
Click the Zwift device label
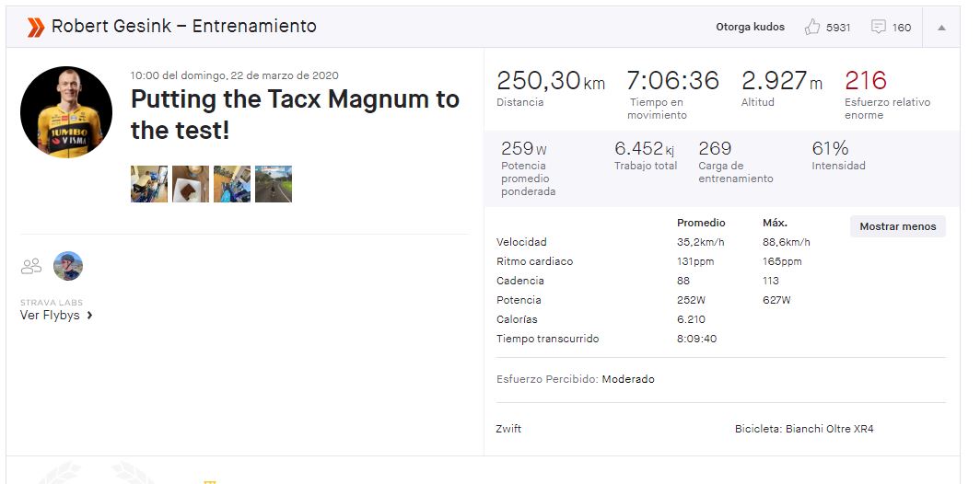pos(508,429)
